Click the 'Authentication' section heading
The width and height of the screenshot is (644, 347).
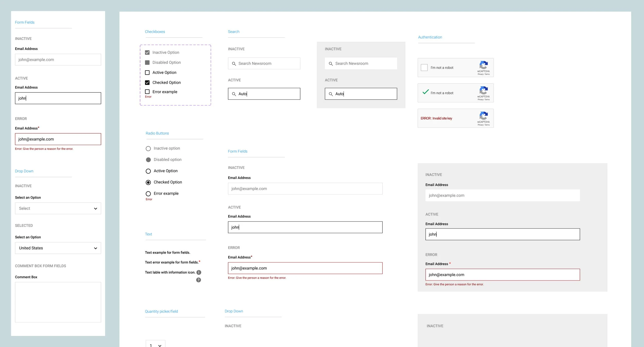tap(430, 37)
